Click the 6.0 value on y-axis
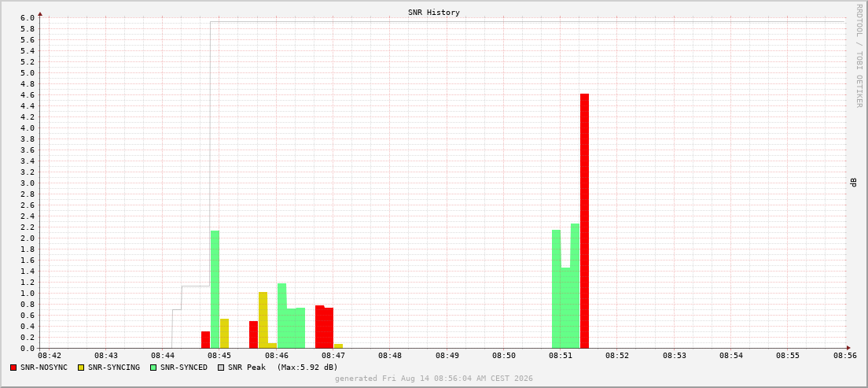868x388 pixels. 28,18
